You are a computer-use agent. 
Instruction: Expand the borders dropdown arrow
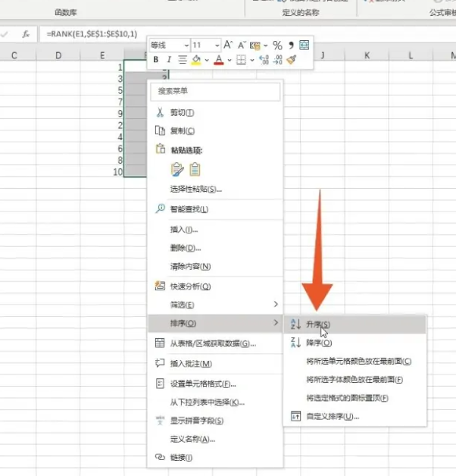pos(251,60)
